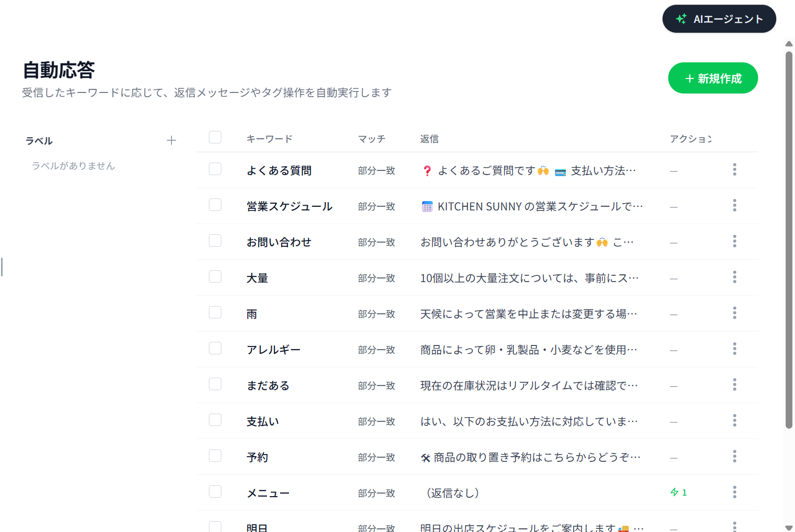This screenshot has height=532, width=795.
Task: Click the アクション column header
Action: coord(691,139)
